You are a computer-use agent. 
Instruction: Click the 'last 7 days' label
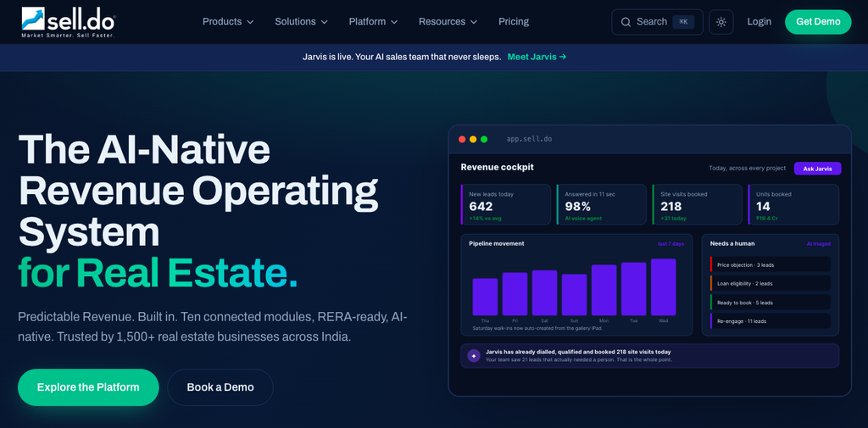pos(670,243)
